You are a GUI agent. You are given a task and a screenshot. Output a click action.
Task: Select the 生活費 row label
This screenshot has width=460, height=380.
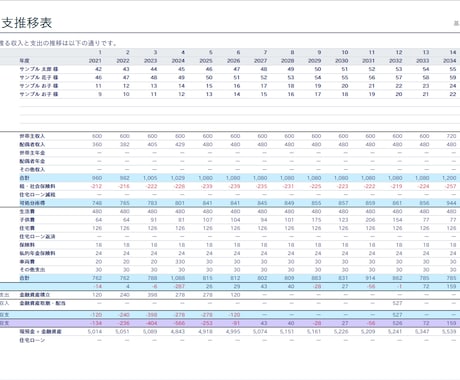coord(27,211)
